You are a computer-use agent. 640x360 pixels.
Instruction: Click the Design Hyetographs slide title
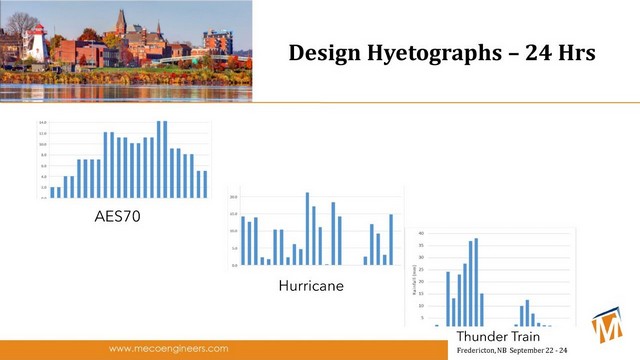(x=442, y=53)
